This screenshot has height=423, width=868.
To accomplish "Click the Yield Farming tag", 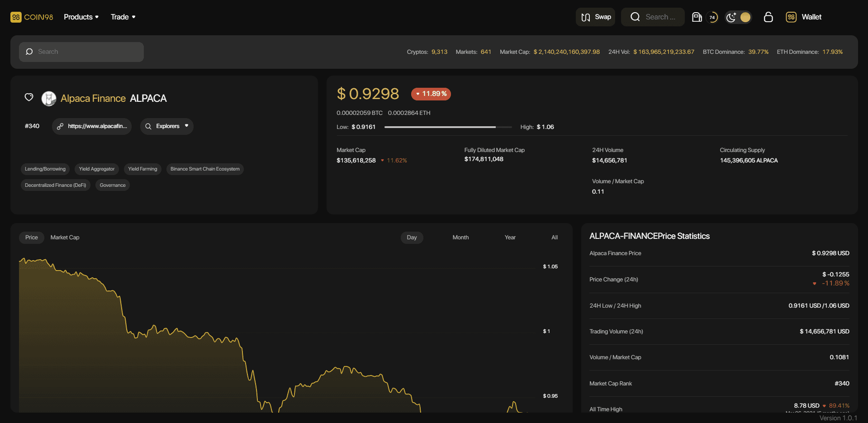I will (142, 169).
